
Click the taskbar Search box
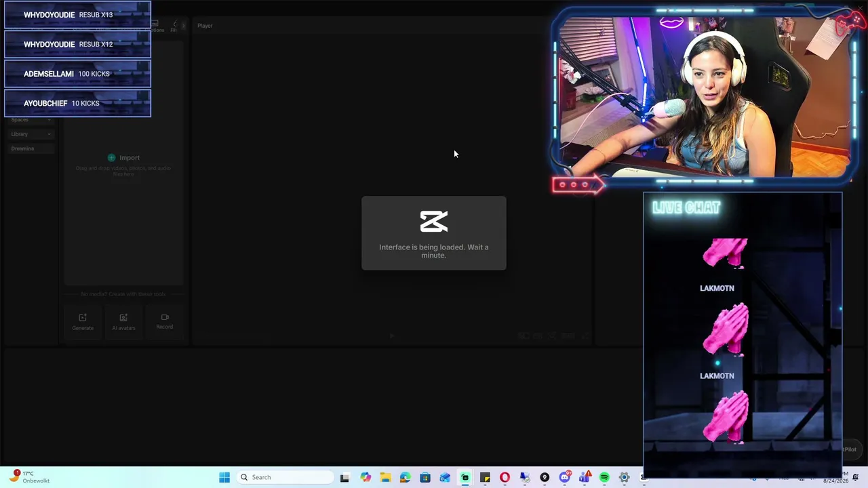coord(285,477)
